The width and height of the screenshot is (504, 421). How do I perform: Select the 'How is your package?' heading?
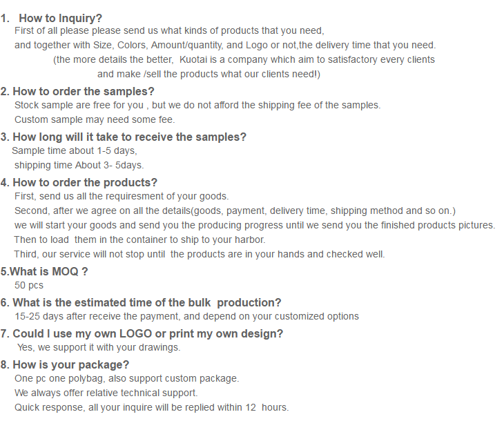point(65,364)
